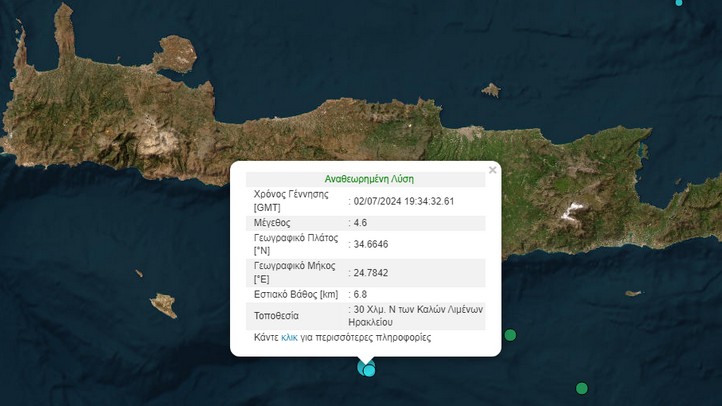This screenshot has width=722, height=406.
Task: Select the latitude value 34.6646
Action: [x=372, y=243]
